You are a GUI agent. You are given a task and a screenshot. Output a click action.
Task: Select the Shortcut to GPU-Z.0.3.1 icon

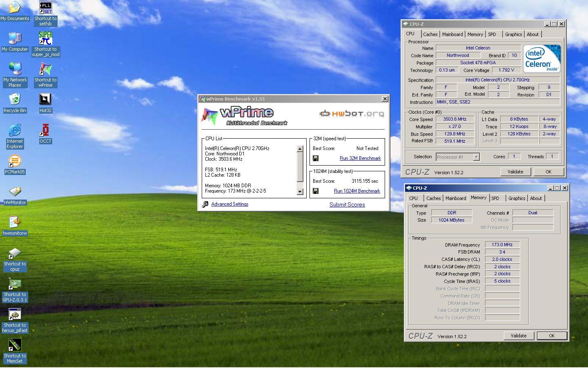[x=15, y=289]
